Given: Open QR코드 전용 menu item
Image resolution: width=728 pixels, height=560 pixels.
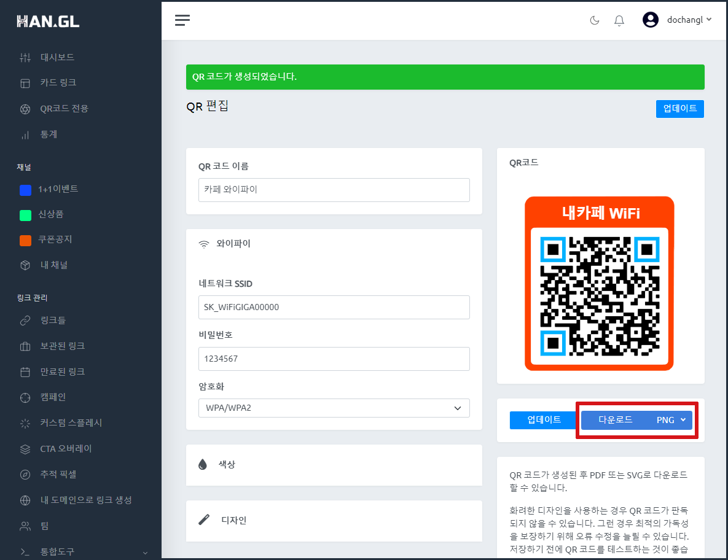Looking at the screenshot, I should 64,108.
